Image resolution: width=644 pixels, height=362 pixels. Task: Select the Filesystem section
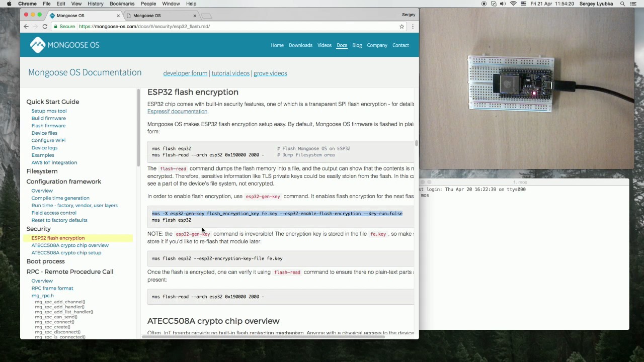(x=42, y=171)
